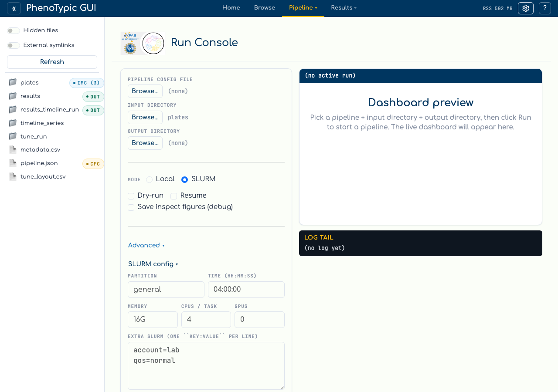Toggle the Hidden files switch
Image resolution: width=558 pixels, height=392 pixels.
[14, 30]
